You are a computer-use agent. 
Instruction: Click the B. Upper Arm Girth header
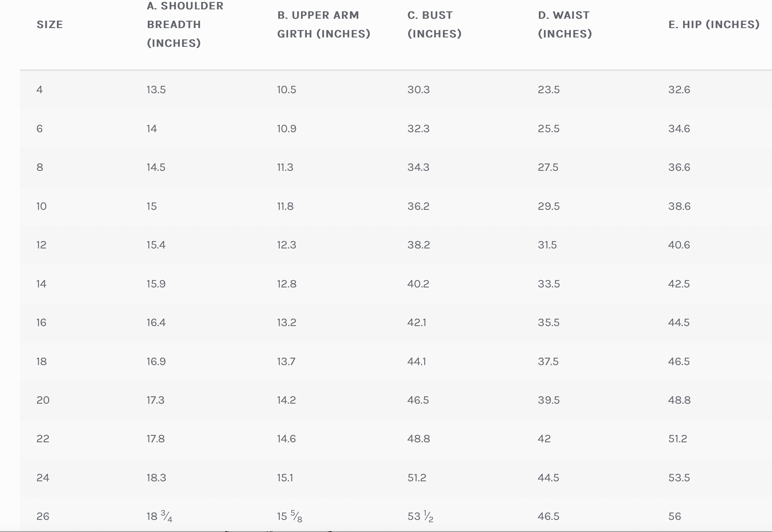(x=324, y=25)
